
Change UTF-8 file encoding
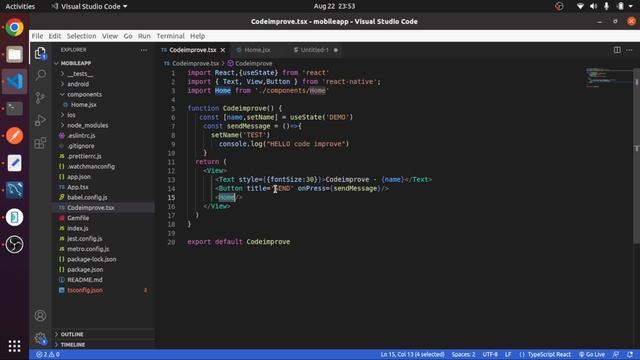(490, 354)
